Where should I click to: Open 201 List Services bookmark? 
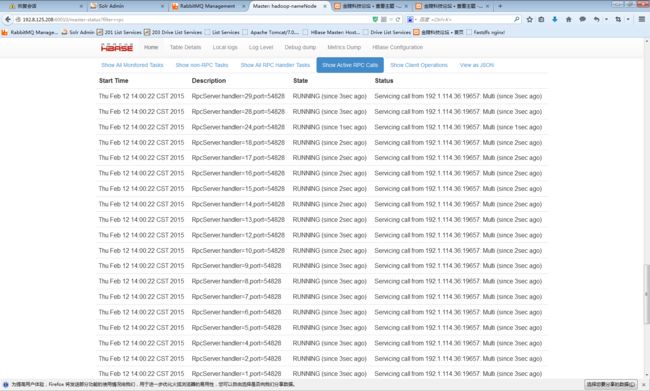click(x=119, y=32)
